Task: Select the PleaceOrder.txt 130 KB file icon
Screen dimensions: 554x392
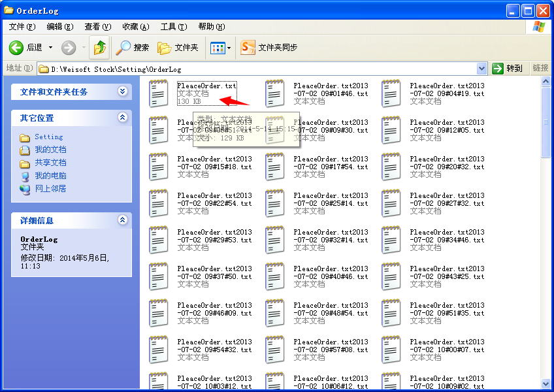Action: point(158,93)
